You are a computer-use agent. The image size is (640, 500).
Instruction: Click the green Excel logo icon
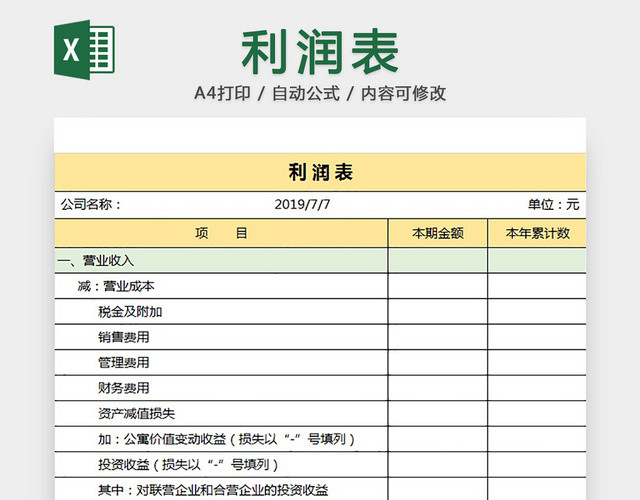(84, 50)
